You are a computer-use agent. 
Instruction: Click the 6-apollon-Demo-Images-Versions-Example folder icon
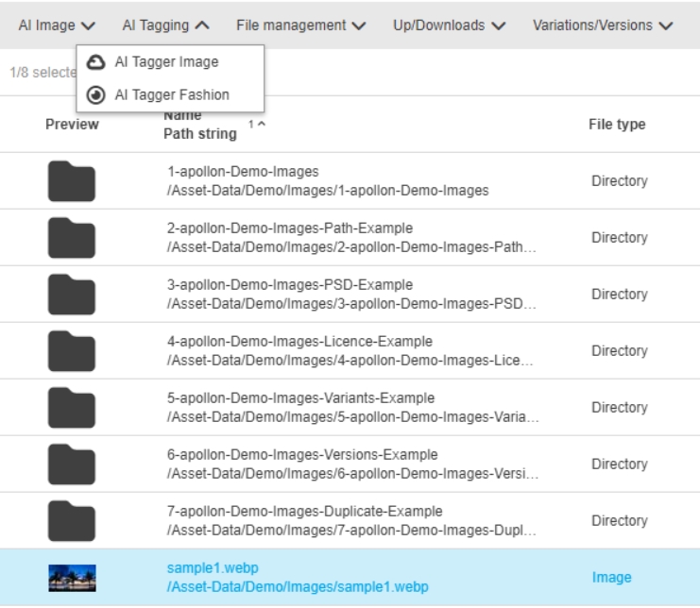[72, 464]
